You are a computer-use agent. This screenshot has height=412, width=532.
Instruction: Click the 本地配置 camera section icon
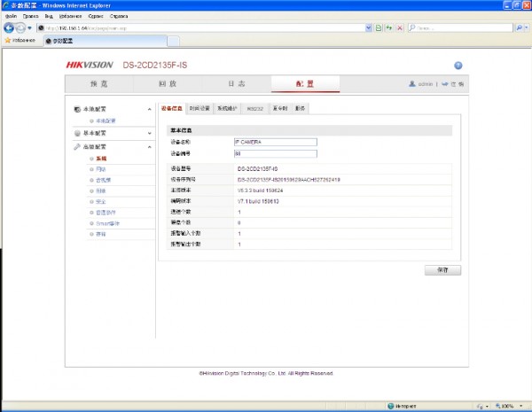tap(77, 109)
